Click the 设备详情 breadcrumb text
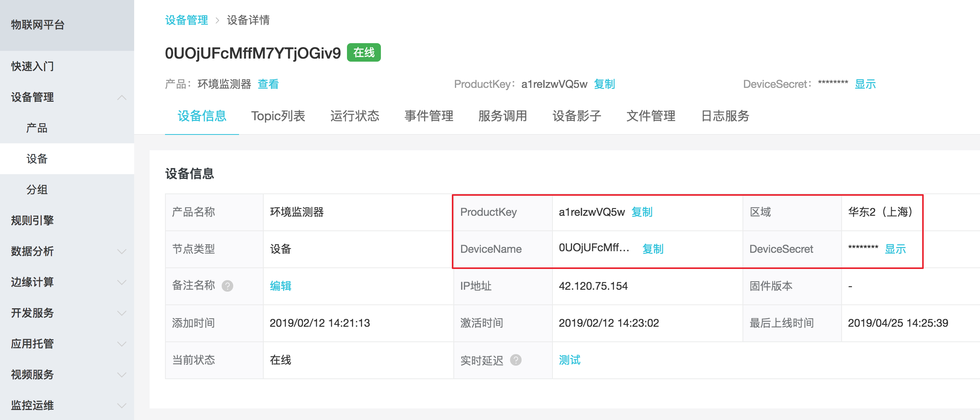Image resolution: width=980 pixels, height=420 pixels. [x=248, y=20]
